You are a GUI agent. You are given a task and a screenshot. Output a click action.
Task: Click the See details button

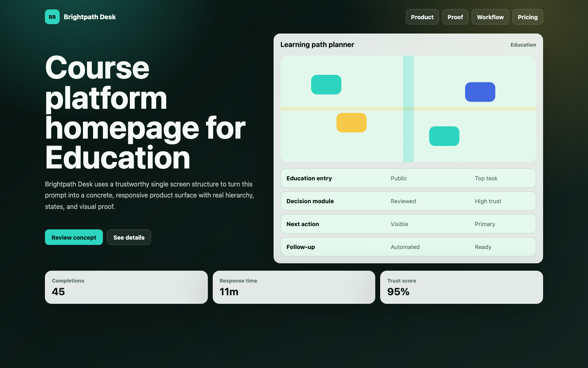point(129,237)
